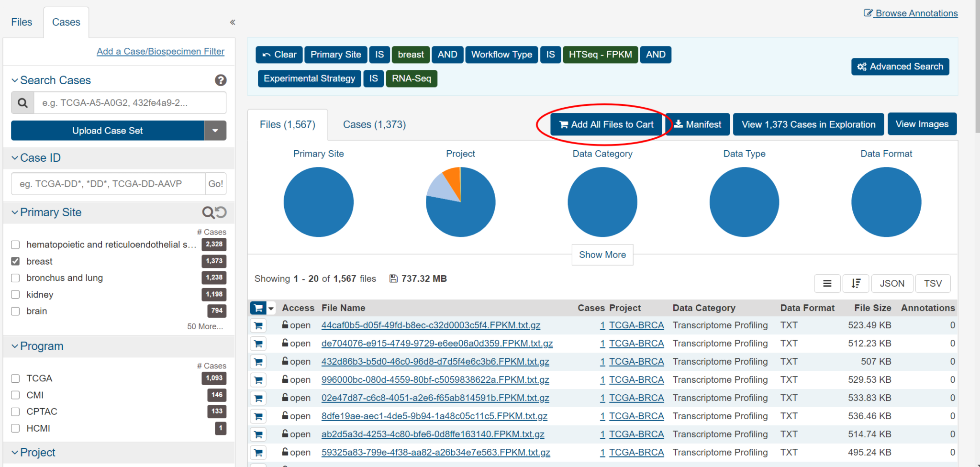Collapse the left filter panel with double-chevron

click(x=233, y=22)
